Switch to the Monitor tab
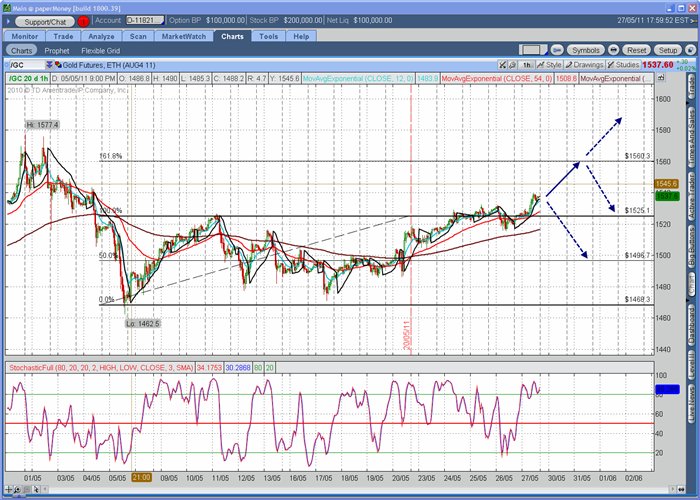Viewport: 700px width, 500px height. 25,36
